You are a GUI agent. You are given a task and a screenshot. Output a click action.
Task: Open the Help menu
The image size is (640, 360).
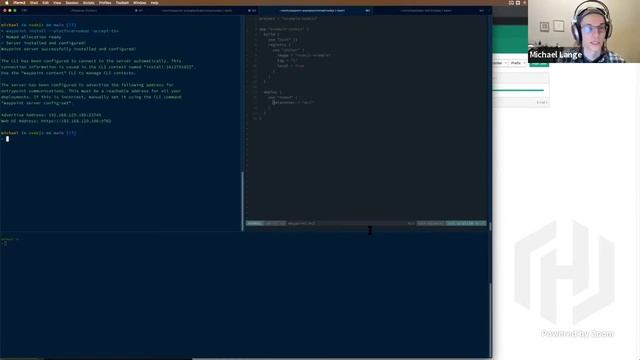coord(154,3)
